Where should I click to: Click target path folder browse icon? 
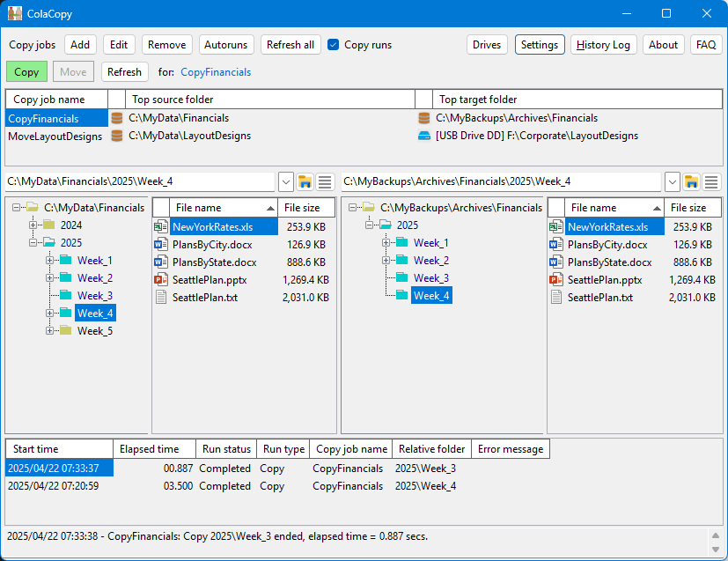coord(691,181)
